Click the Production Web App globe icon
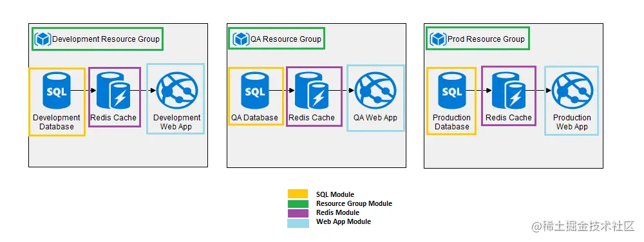 pos(572,90)
